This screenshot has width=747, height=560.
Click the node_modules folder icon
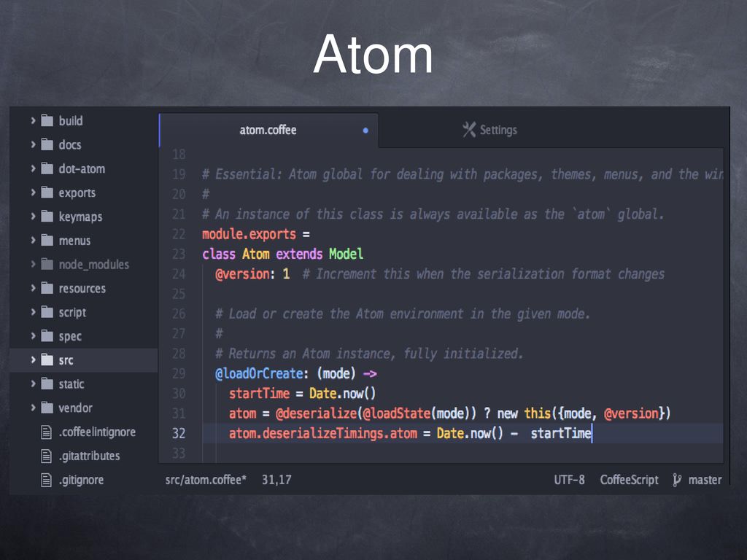[x=47, y=264]
